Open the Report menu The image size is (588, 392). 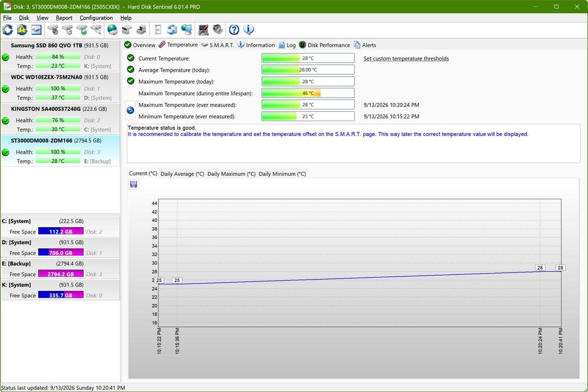64,18
